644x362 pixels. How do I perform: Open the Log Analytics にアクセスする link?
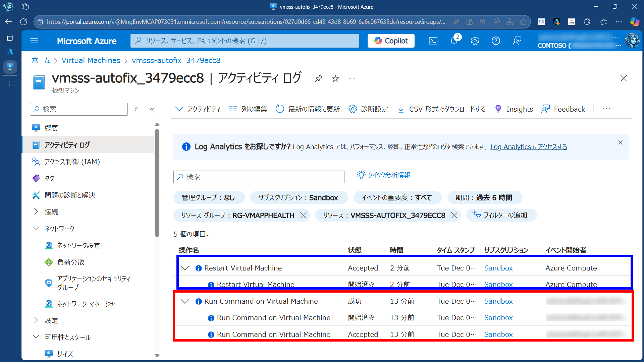(x=529, y=147)
